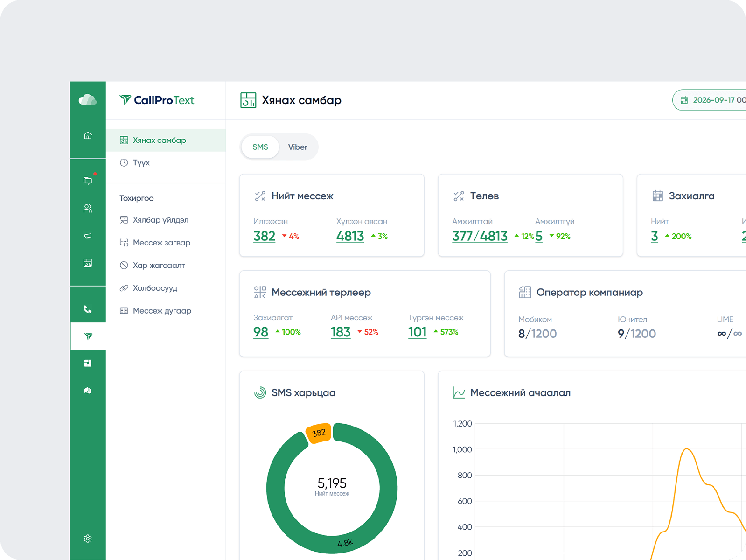Click the SMS харьцаа spiral icon
Screen dimensions: 746x560
click(x=260, y=393)
